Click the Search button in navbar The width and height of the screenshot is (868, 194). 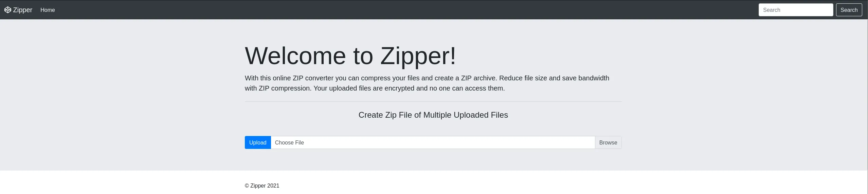click(849, 10)
